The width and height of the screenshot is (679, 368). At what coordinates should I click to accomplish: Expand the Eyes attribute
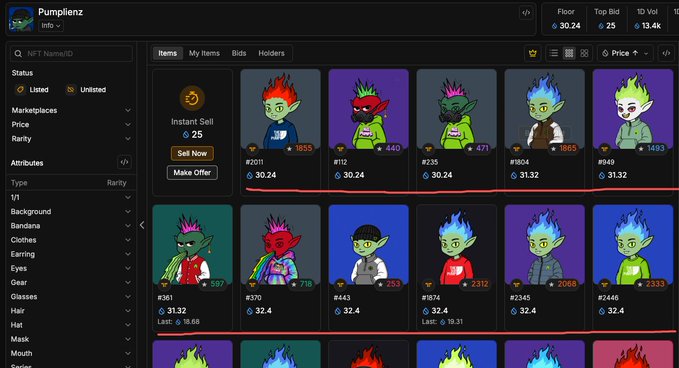[71, 268]
